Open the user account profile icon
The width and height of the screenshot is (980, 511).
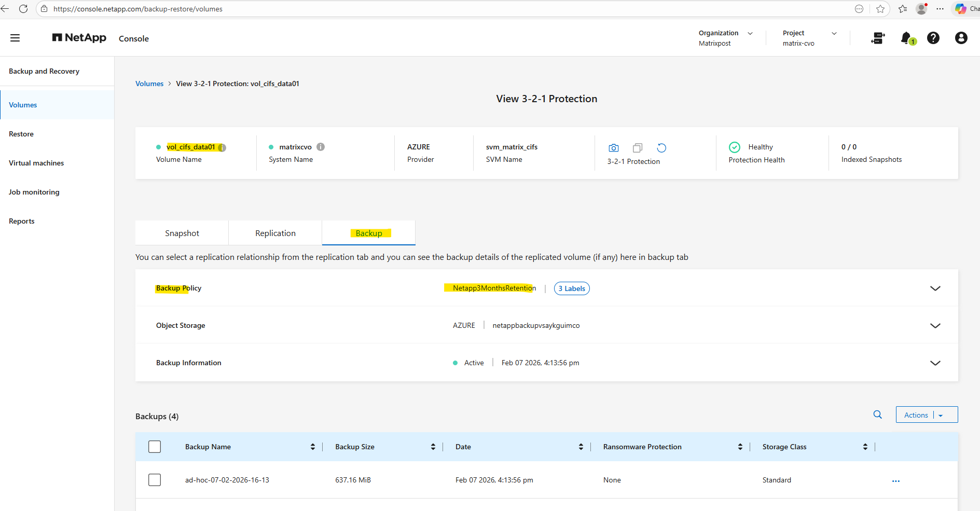(961, 38)
